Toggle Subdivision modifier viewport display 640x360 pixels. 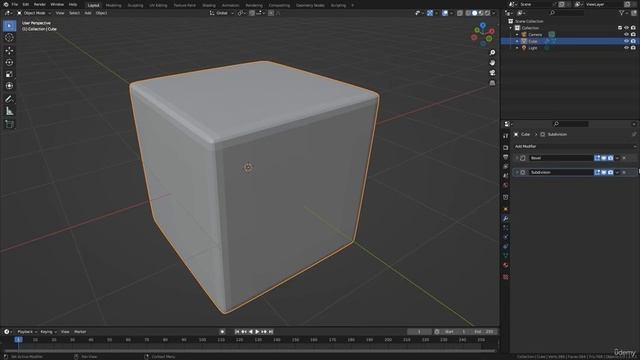(604, 172)
